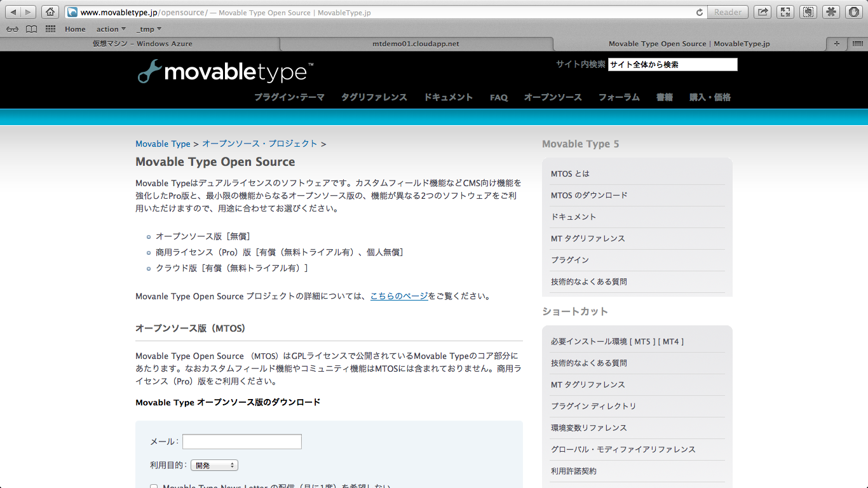Go forward to the next page
This screenshot has height=488, width=868.
(x=29, y=12)
